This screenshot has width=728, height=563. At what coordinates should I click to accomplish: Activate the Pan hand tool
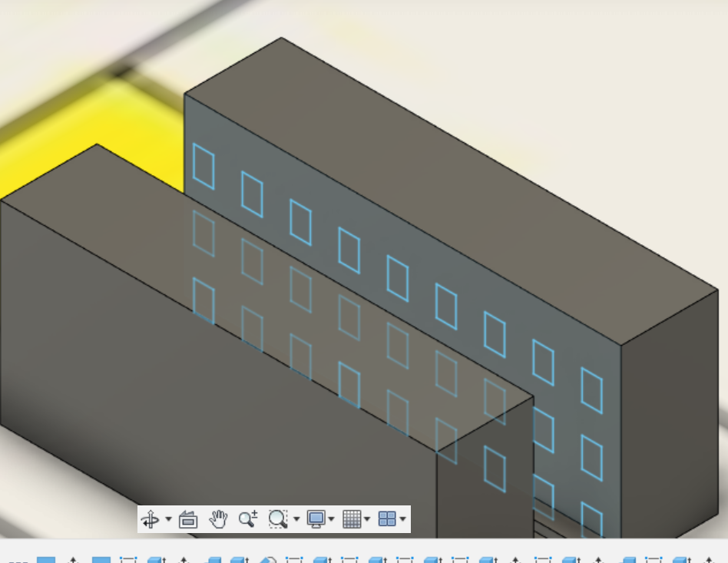click(218, 519)
